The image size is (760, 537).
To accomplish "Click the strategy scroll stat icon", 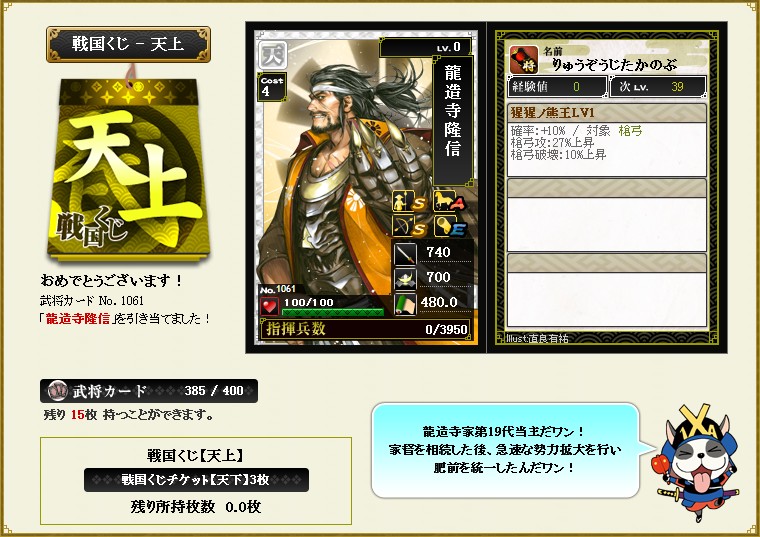I will (405, 304).
